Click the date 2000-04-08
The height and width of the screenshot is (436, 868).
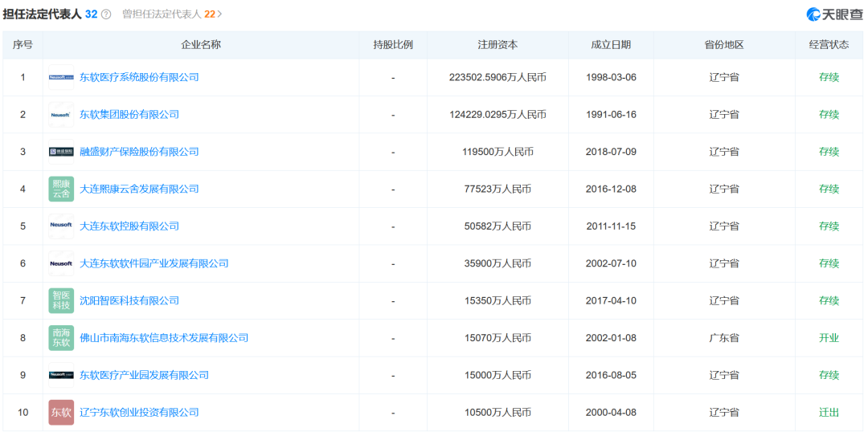click(611, 412)
